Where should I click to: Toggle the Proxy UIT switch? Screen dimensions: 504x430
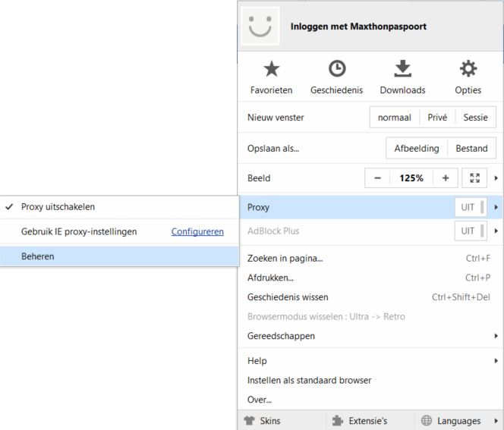(471, 207)
